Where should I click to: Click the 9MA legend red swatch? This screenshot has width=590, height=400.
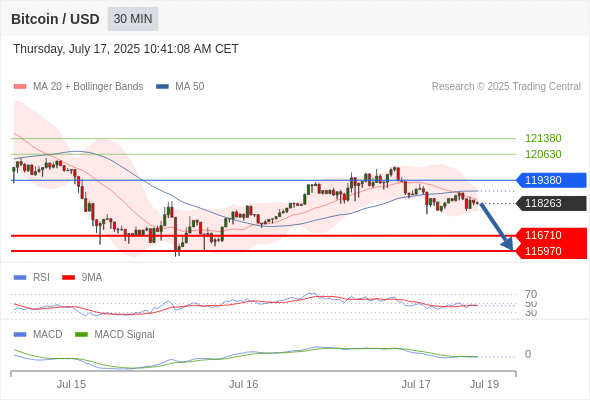(68, 278)
